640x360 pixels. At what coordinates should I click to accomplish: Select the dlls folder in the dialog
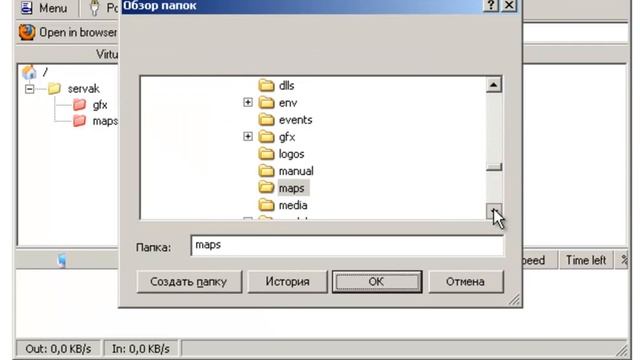(x=276, y=85)
